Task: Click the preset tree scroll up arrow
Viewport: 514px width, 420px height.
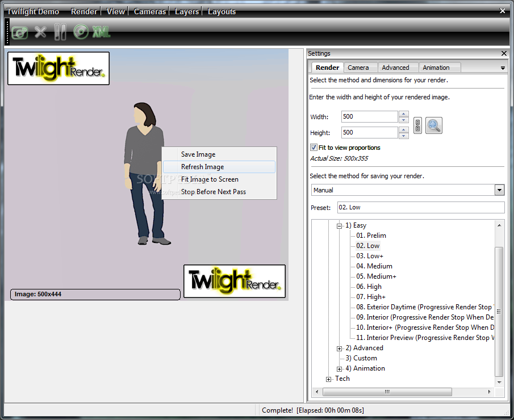Action: click(499, 225)
